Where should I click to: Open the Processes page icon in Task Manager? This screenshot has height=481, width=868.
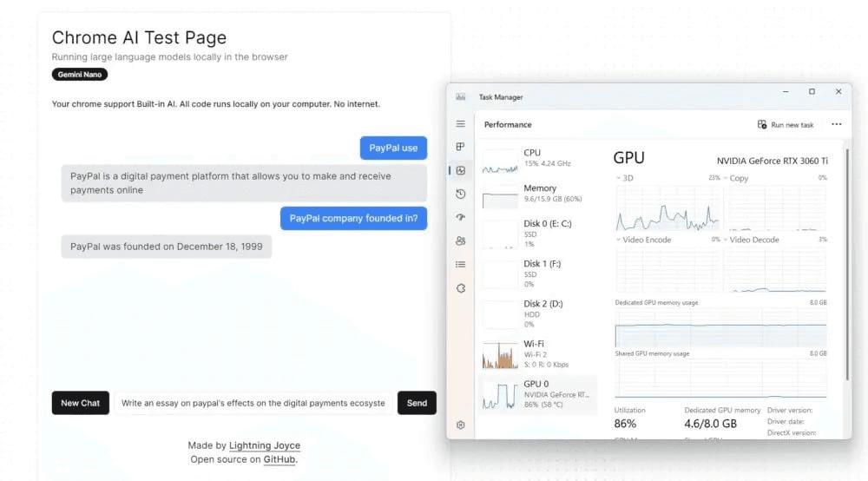coord(461,147)
